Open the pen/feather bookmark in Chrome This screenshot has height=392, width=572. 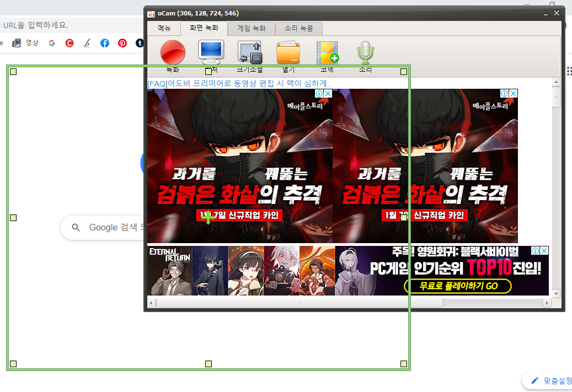(x=87, y=43)
